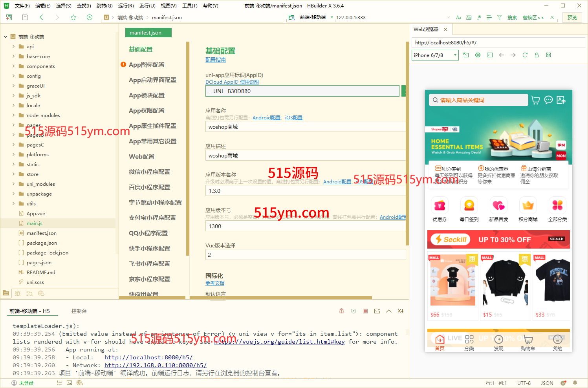Stop the running H5 project

pyautogui.click(x=365, y=311)
